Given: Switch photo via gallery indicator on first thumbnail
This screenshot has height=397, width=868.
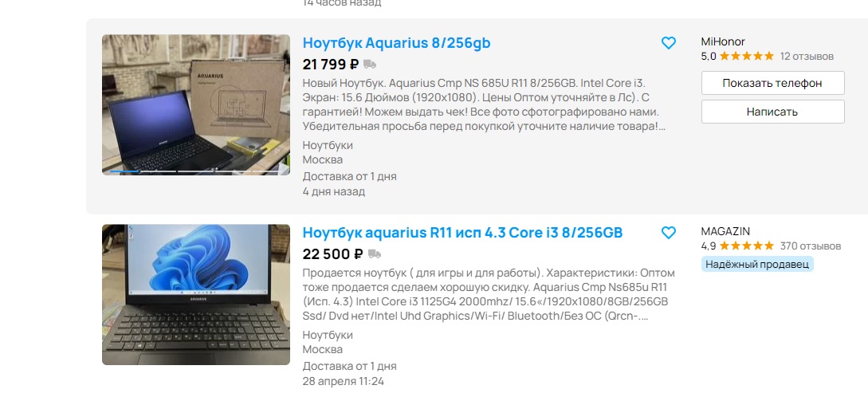Looking at the screenshot, I should [196, 171].
